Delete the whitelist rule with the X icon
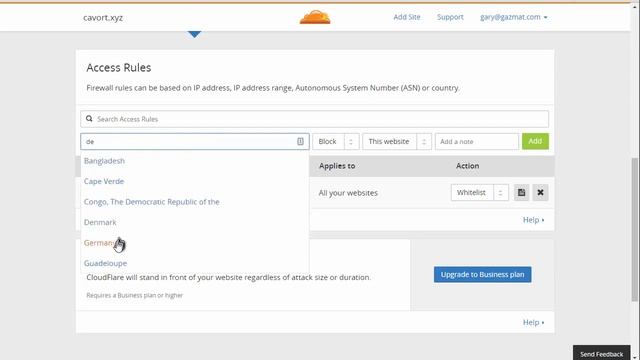640x360 pixels. pos(540,193)
